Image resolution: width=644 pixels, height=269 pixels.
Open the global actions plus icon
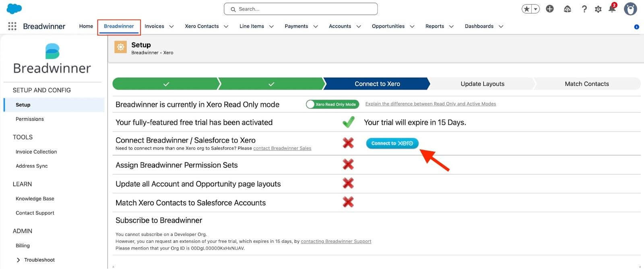point(550,9)
